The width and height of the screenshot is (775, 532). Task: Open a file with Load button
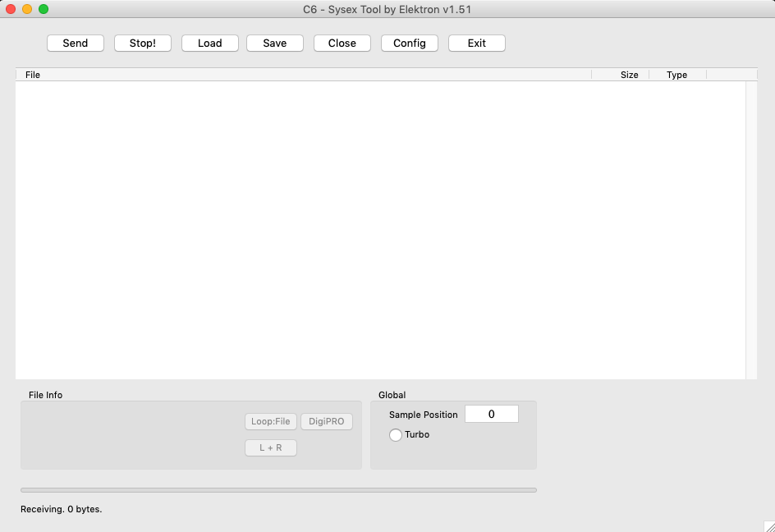(210, 43)
